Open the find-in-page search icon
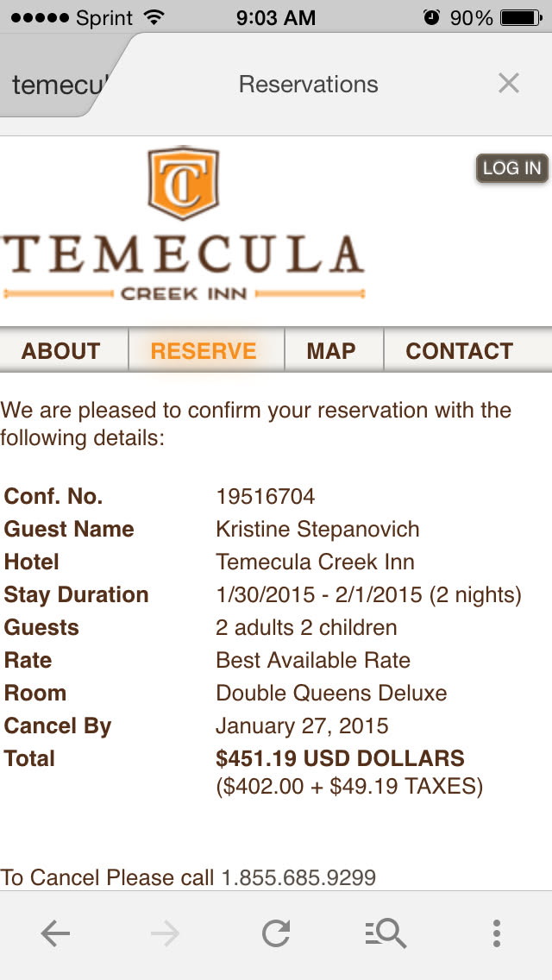 click(385, 933)
